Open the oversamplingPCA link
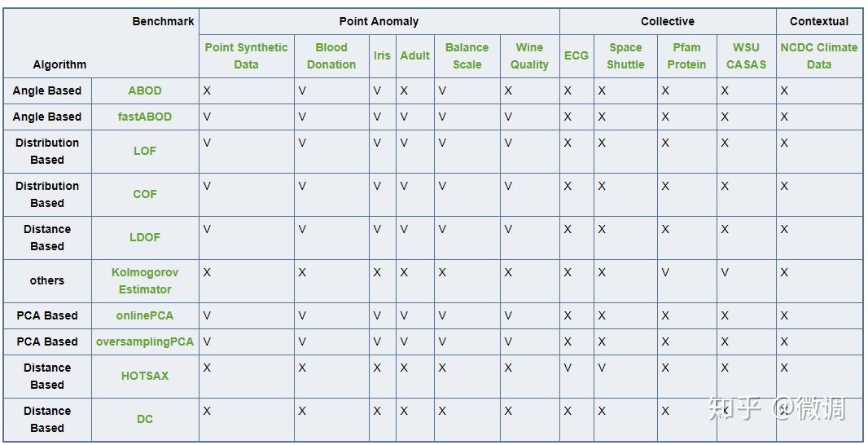This screenshot has height=445, width=868. (x=145, y=341)
